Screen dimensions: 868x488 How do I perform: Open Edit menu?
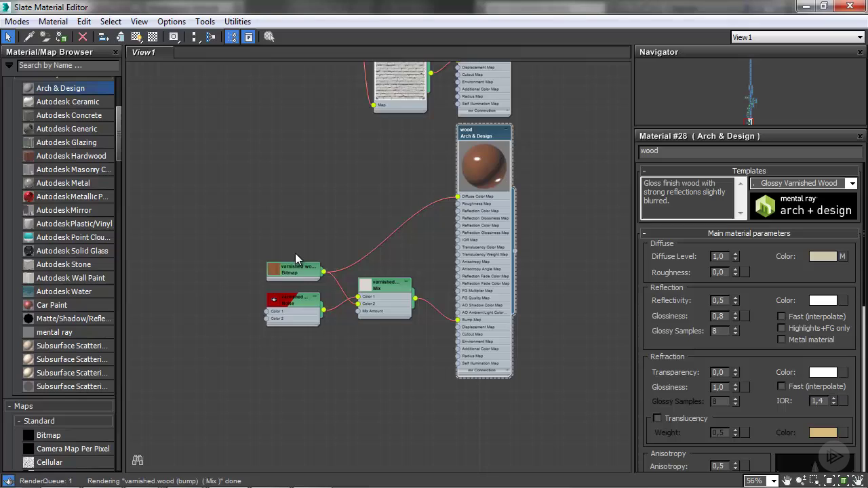pyautogui.click(x=84, y=22)
